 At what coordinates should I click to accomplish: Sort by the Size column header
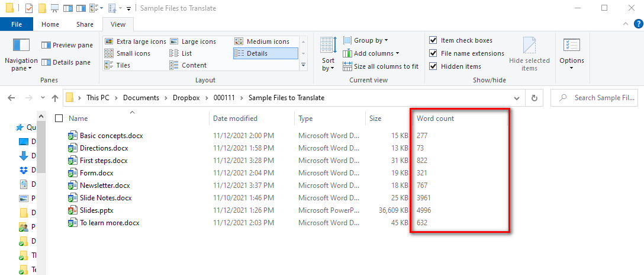pos(375,119)
